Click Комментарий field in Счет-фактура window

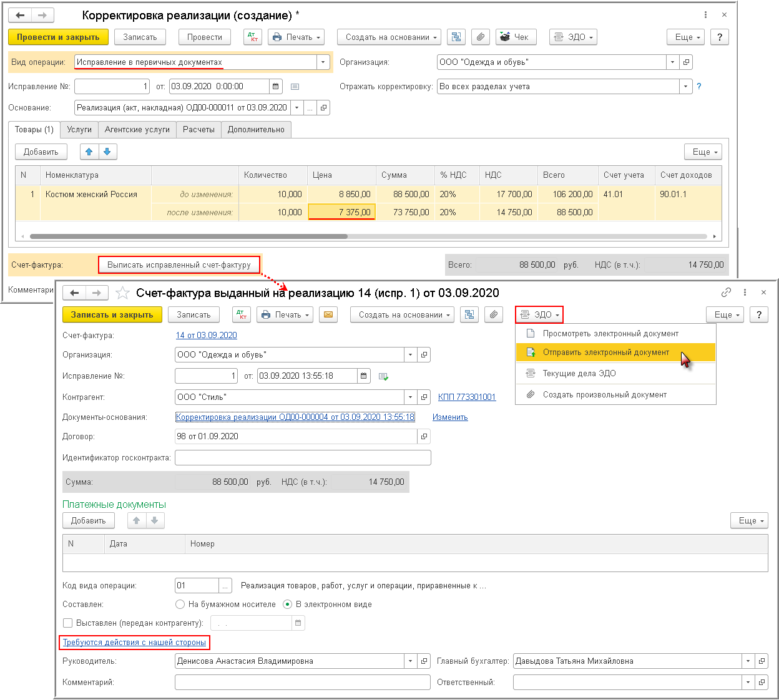pos(303,683)
